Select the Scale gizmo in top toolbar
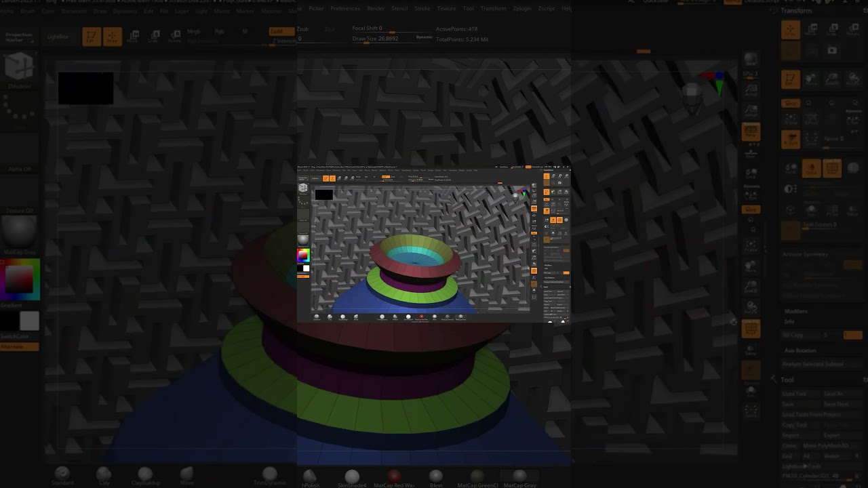Screen dimensions: 868x488 click(x=153, y=37)
